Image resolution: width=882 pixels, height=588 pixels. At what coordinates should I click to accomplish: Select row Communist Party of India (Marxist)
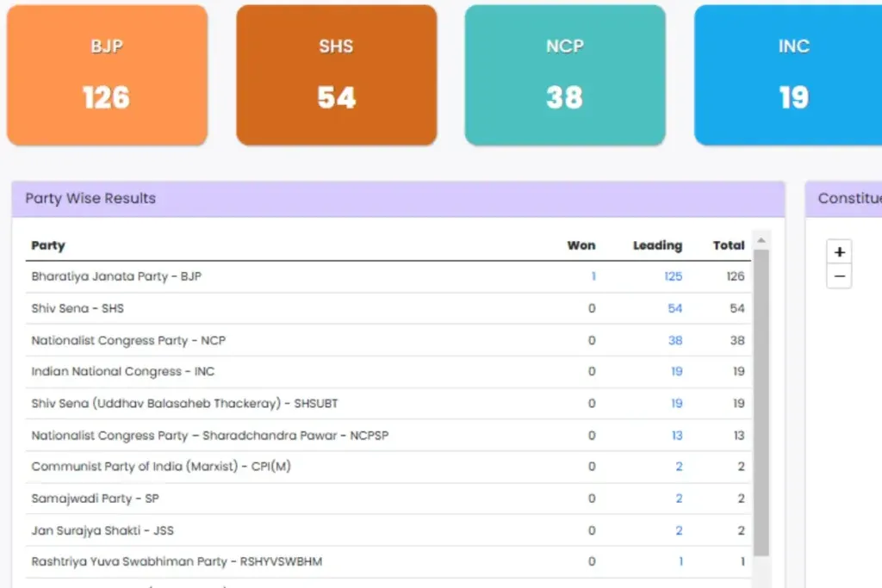[x=388, y=467]
